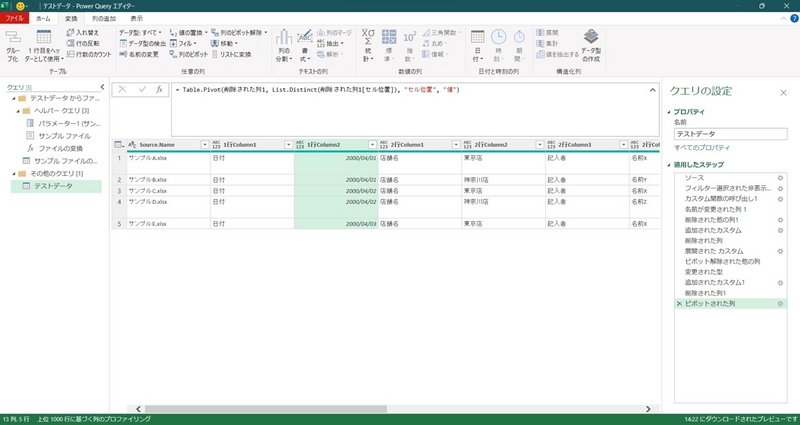
Task: Close the クエリの設定 pane
Action: click(x=783, y=93)
